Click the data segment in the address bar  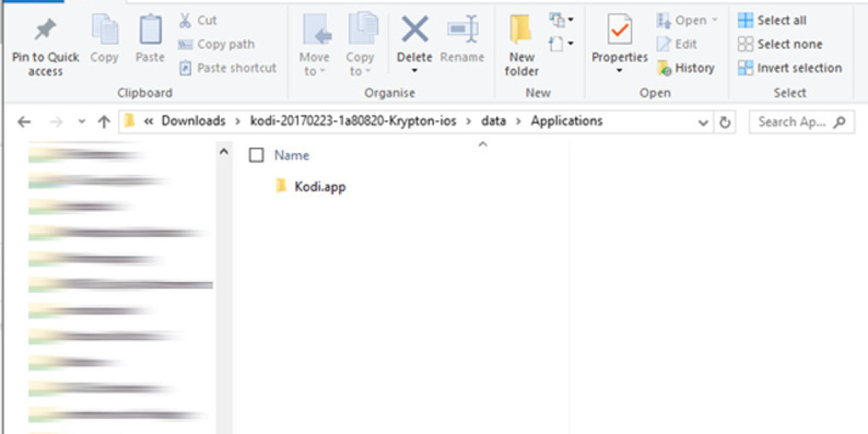(493, 122)
